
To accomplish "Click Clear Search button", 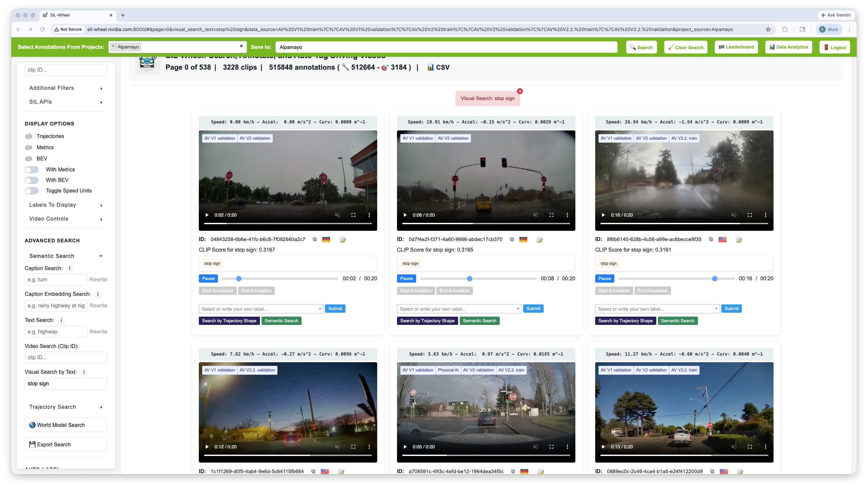I will [686, 47].
